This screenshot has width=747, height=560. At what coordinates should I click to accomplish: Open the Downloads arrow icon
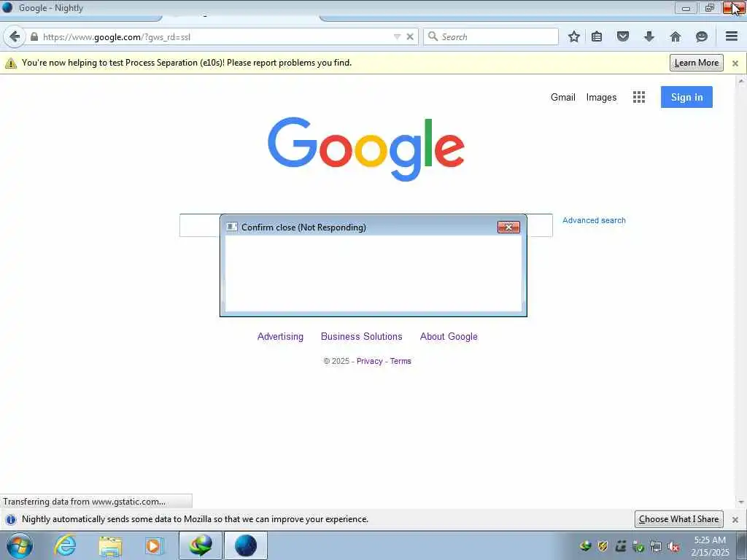tap(649, 36)
